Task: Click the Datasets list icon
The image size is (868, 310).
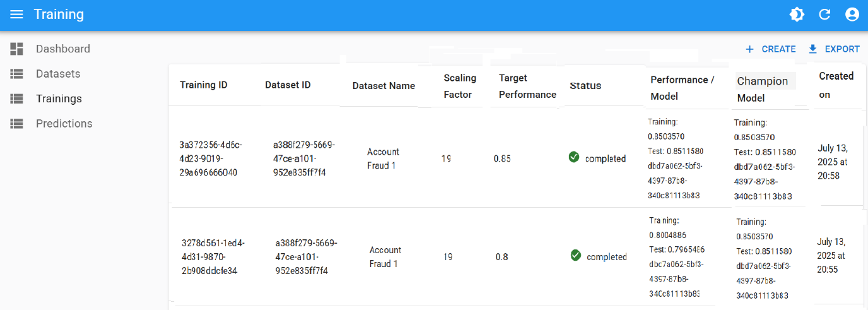Action: pyautogui.click(x=16, y=74)
